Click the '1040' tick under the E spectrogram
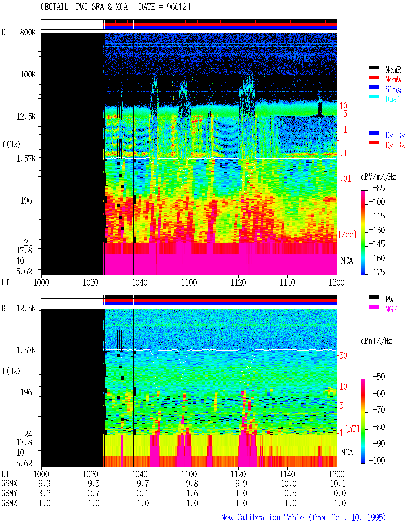Screen dimensions: 420x523 140,282
